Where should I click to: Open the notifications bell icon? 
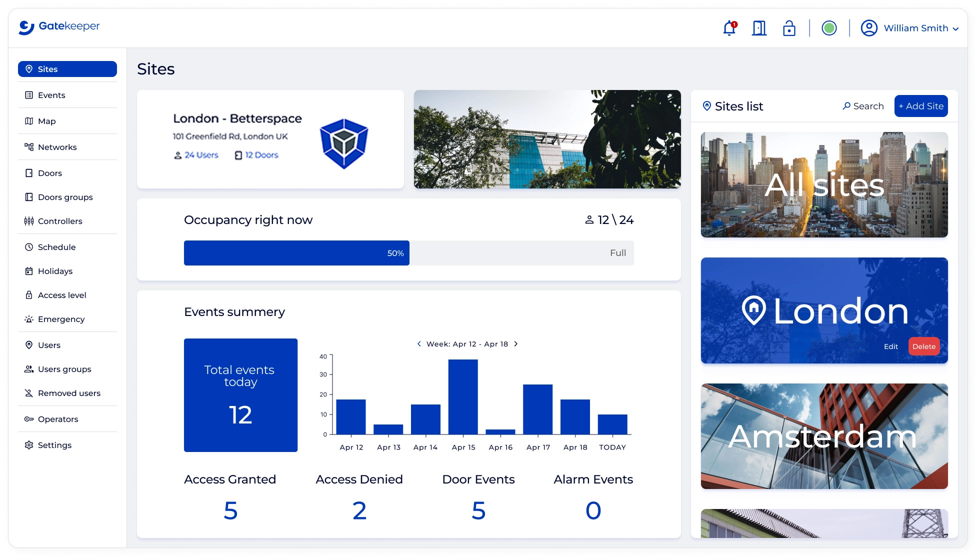click(729, 28)
